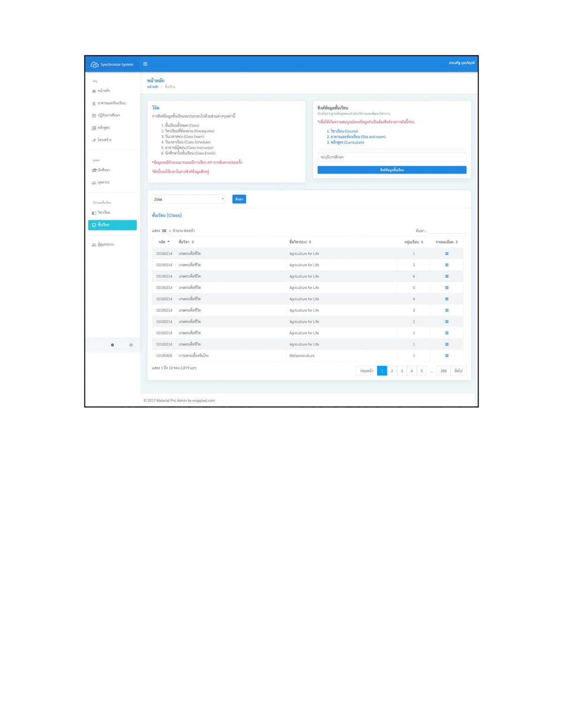
Task: Open ผู้ดูแลระบบ in the sidebar menu
Action: pos(103,245)
